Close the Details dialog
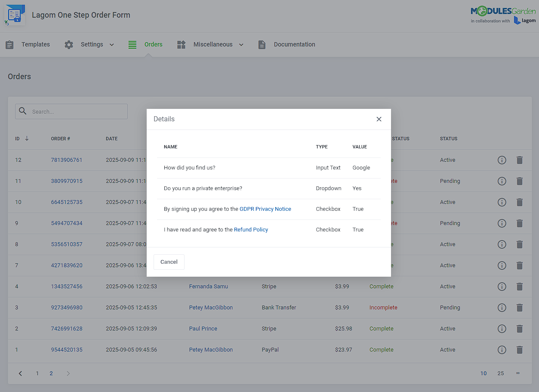539x392 pixels. point(379,119)
